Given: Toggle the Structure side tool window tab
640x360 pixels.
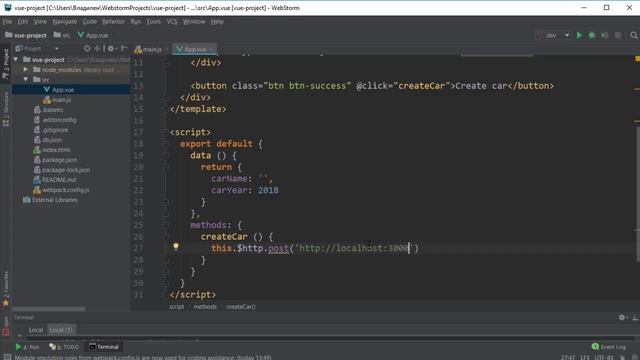Looking at the screenshot, I should [6, 109].
